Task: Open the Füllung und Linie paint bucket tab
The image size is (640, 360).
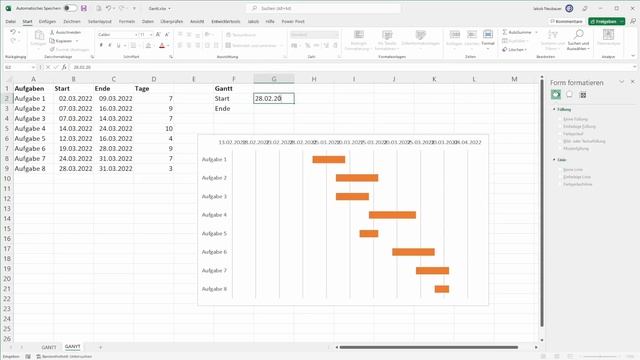Action: (x=556, y=95)
